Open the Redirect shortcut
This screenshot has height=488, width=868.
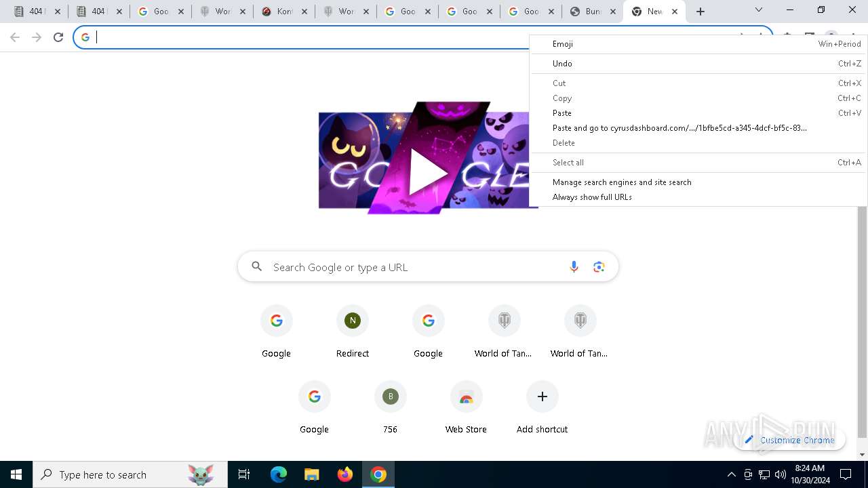(353, 331)
